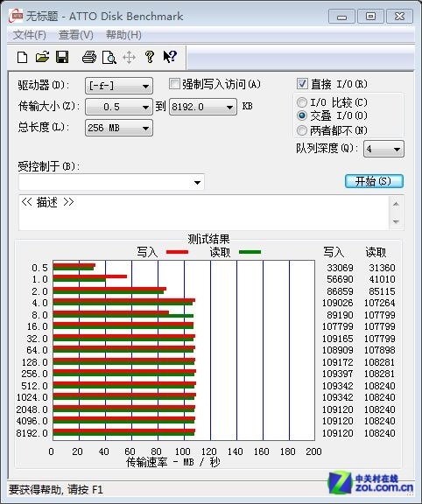Click write value 89190 in the 8.0 row
Screen dimensions: 422x504
[x=340, y=315]
